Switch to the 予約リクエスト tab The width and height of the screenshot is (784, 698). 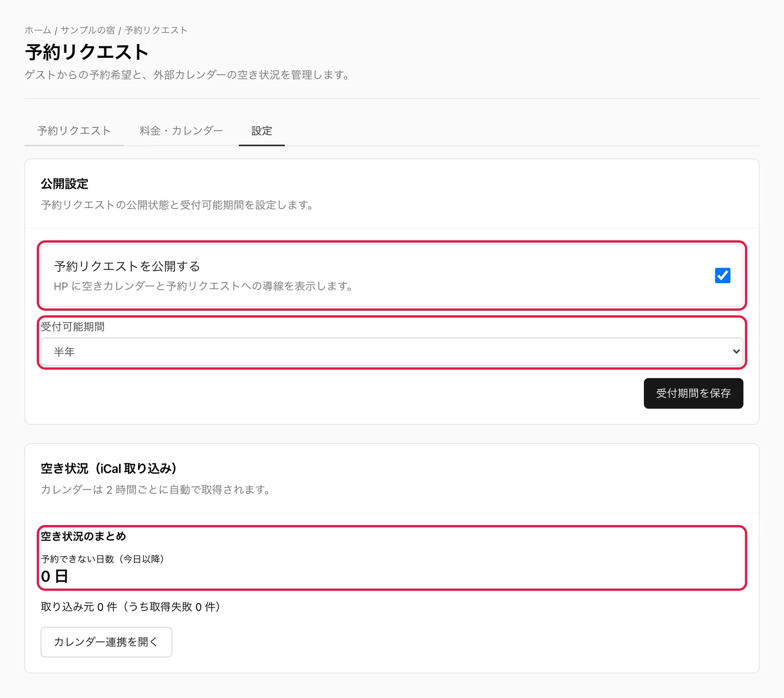pos(74,131)
